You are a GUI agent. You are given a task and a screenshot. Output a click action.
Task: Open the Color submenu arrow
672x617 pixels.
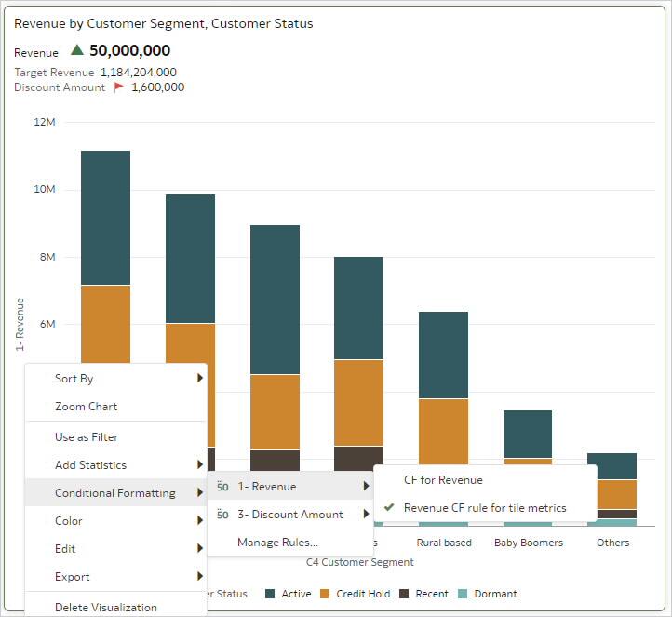[x=199, y=521]
